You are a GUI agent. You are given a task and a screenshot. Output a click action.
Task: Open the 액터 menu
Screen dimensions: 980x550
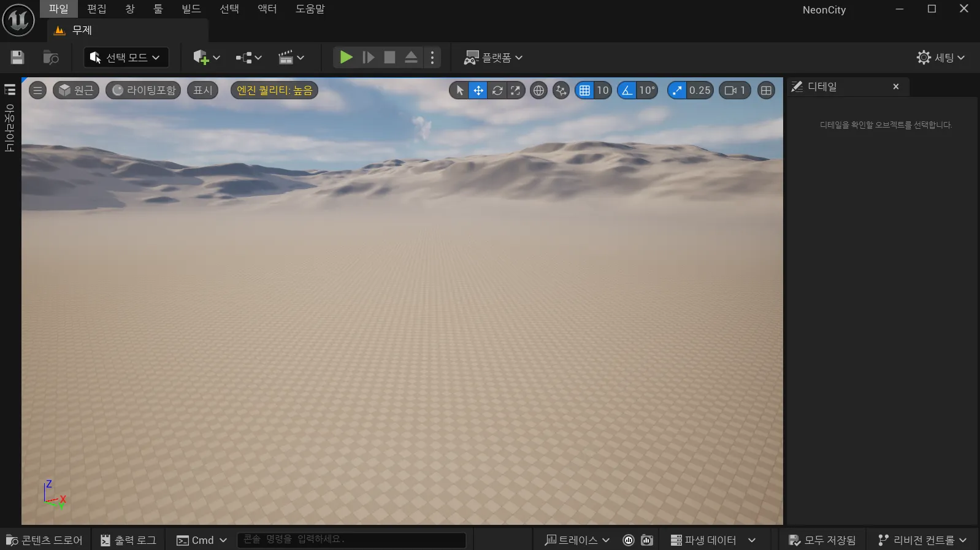coord(267,9)
